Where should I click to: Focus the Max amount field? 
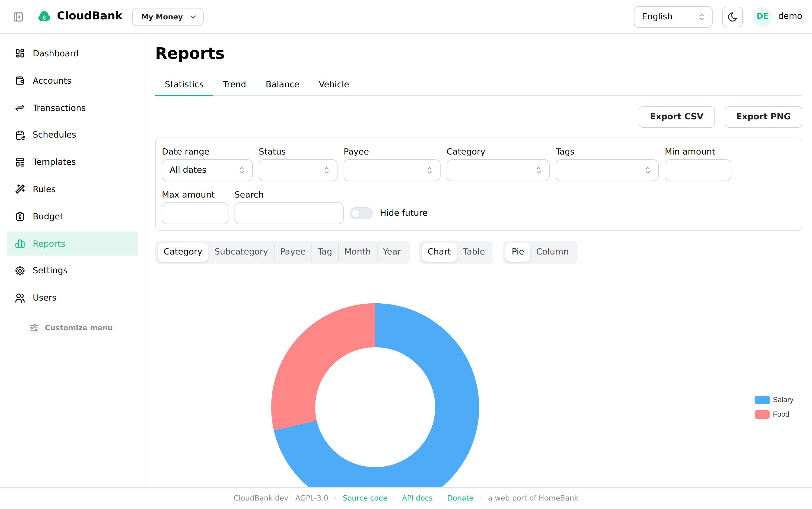coord(195,213)
